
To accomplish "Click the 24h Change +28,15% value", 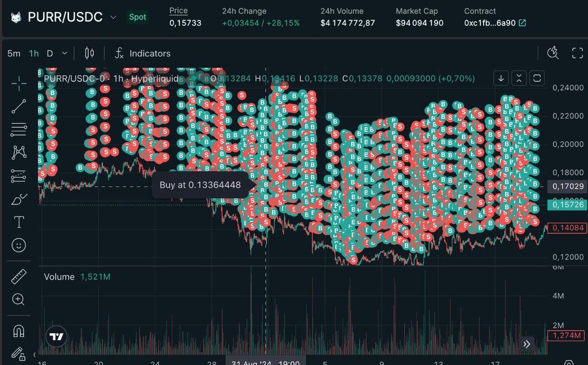I will click(x=283, y=23).
